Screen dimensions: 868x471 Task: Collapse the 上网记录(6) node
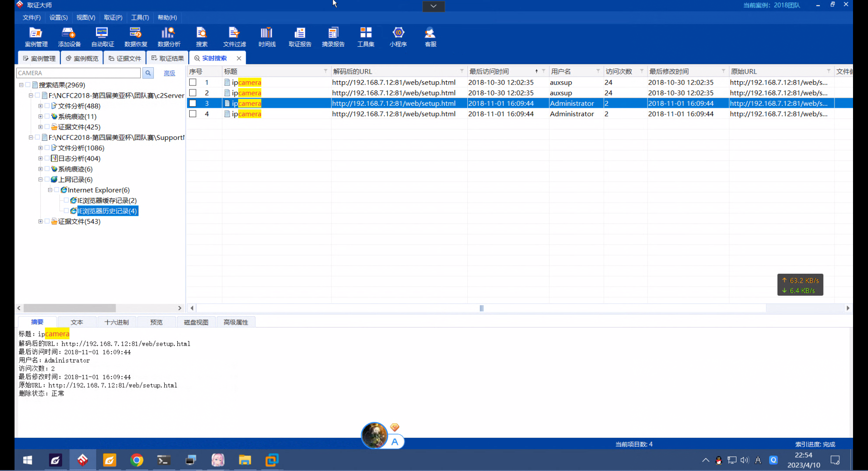tap(40, 179)
